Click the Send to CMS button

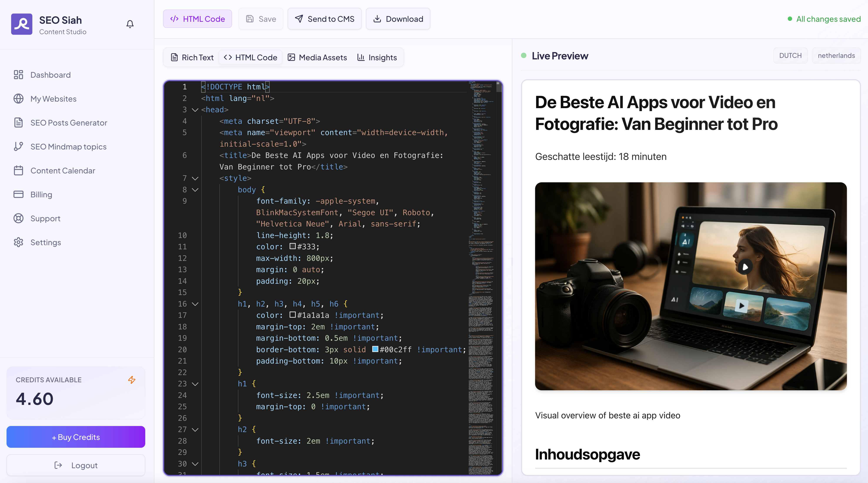click(324, 19)
